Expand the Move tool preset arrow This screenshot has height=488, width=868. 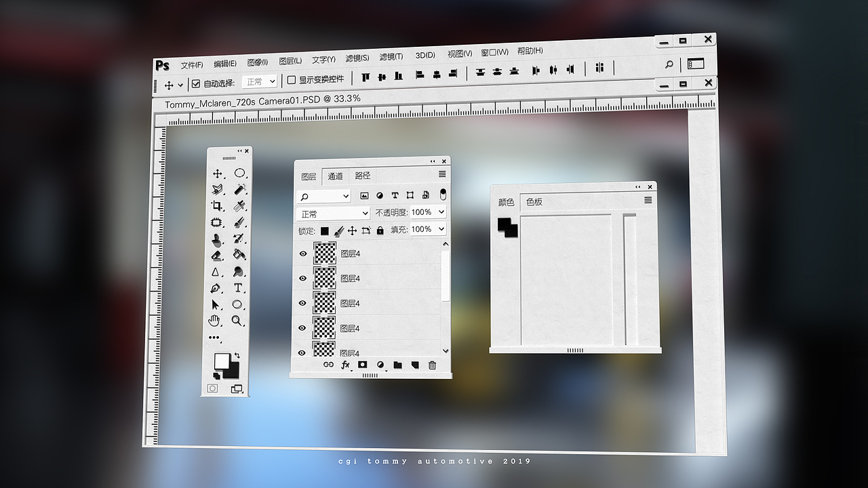click(180, 85)
